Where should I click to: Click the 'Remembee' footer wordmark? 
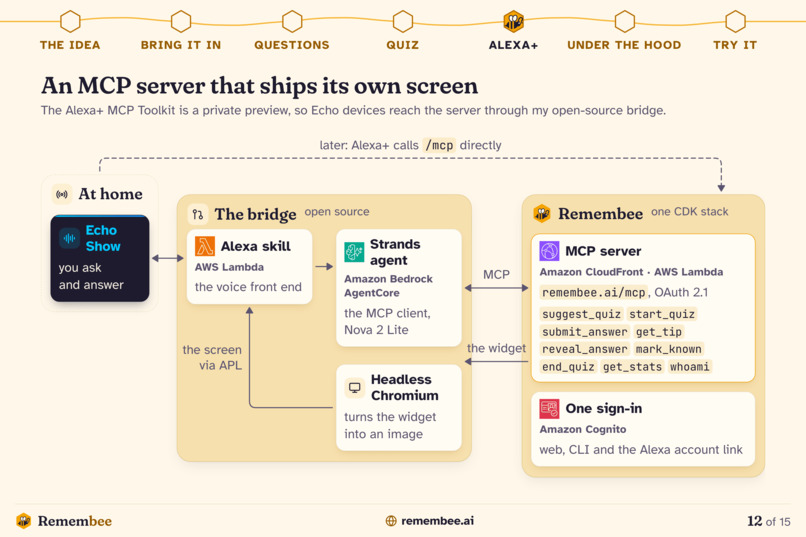(x=75, y=521)
